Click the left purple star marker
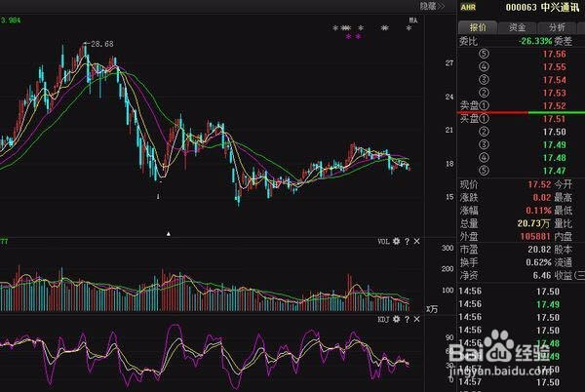The image size is (585, 392). coord(348,36)
